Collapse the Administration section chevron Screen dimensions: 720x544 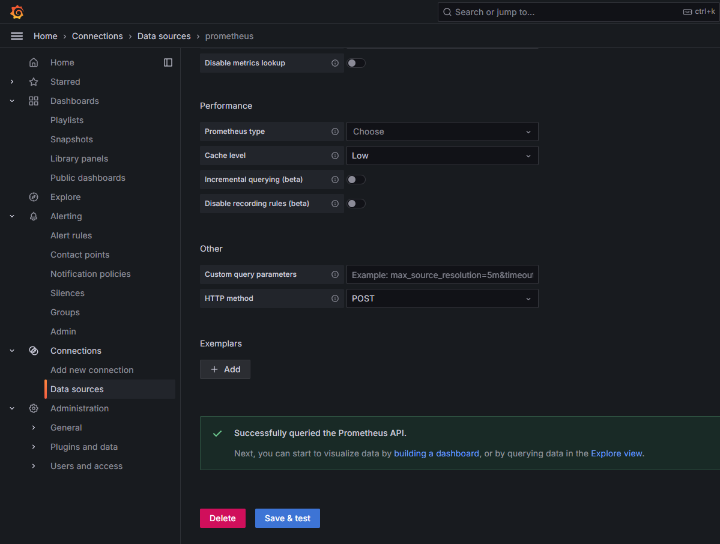click(x=12, y=408)
